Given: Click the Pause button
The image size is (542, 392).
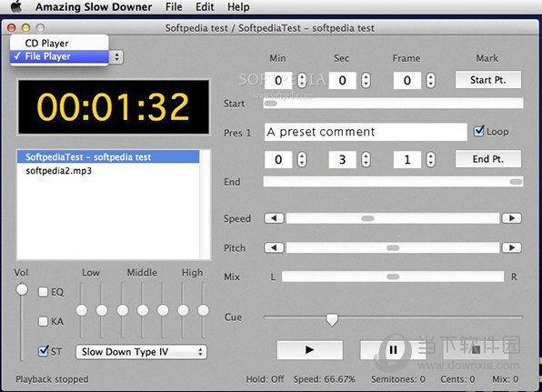Looking at the screenshot, I should [393, 350].
